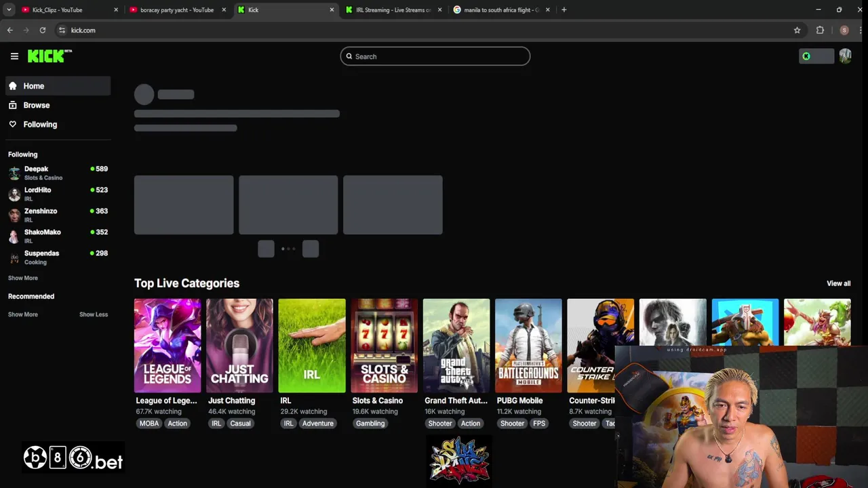Click Suspendas channel name
This screenshot has height=488, width=868.
click(x=42, y=253)
